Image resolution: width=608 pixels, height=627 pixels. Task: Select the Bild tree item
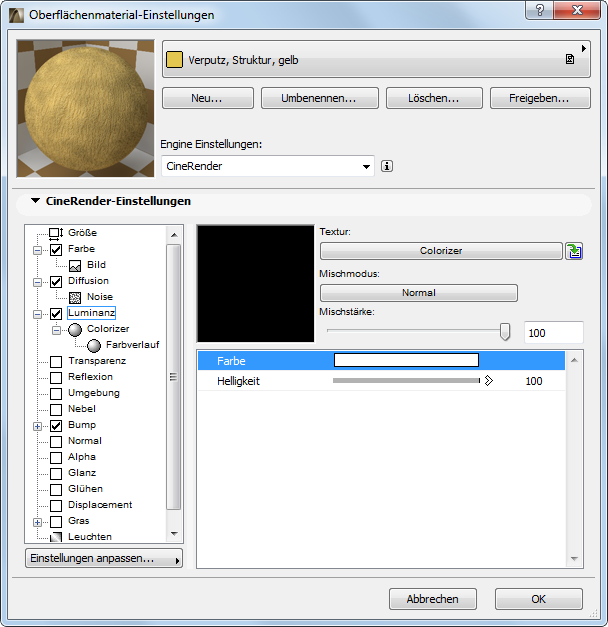[x=96, y=265]
